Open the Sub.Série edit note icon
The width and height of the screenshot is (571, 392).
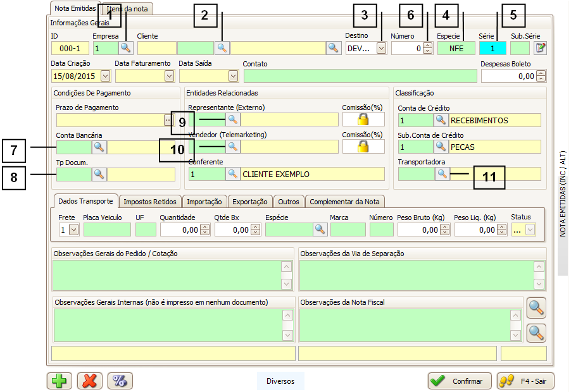coord(540,47)
